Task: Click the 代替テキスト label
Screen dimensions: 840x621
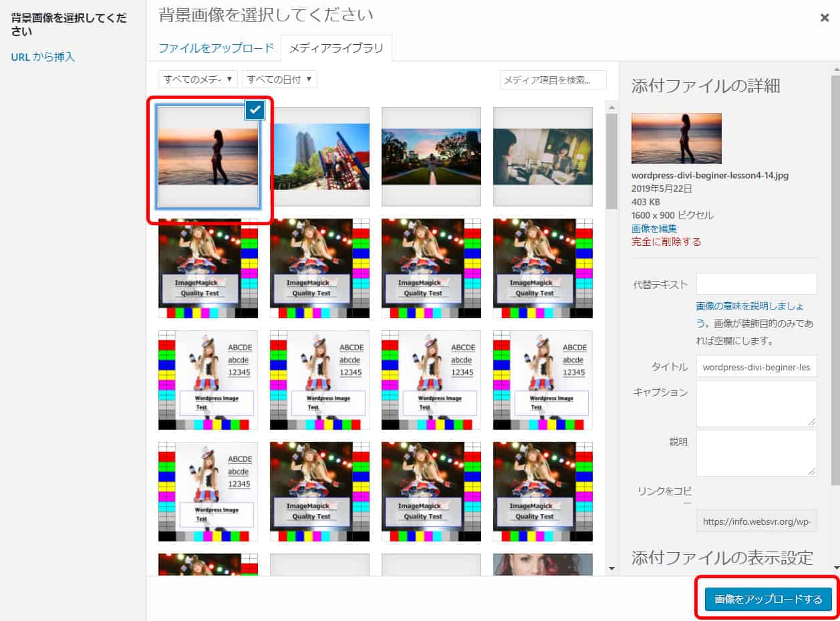Action: coord(660,285)
